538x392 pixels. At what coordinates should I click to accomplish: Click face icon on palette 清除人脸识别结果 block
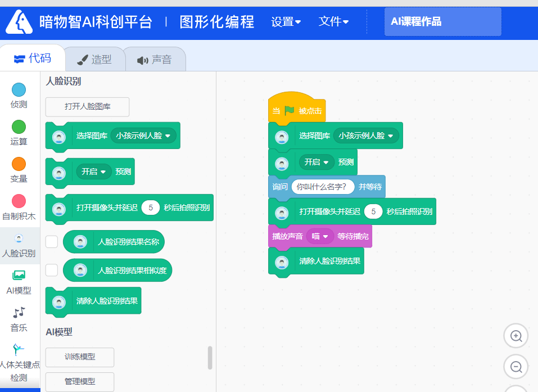pos(59,302)
